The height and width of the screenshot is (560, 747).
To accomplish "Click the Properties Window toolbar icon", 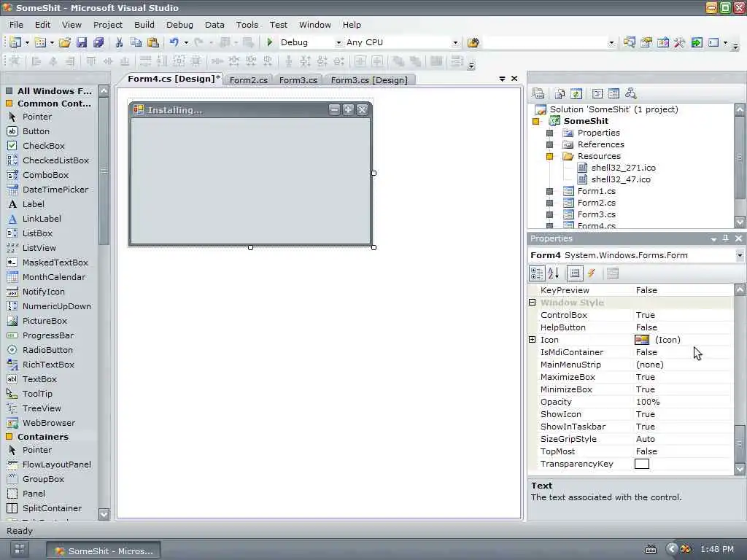I will point(646,42).
